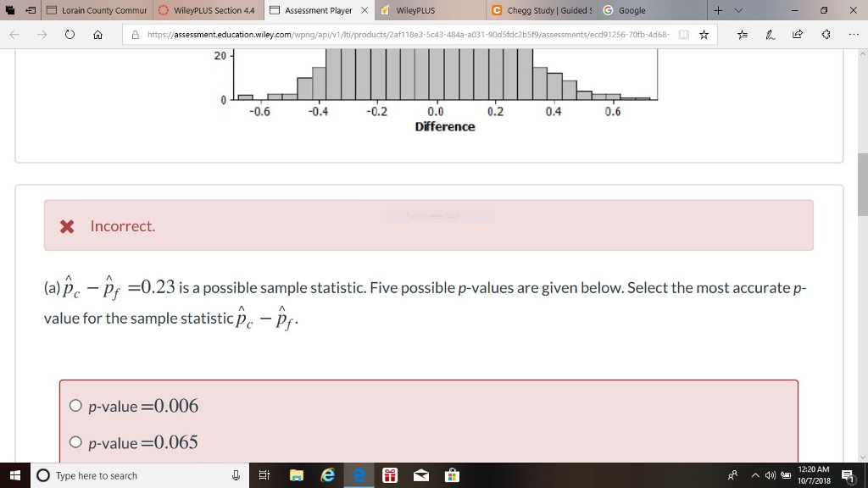Click scrollbar up arrow
Screen dimensions: 868x488
pos(862,53)
